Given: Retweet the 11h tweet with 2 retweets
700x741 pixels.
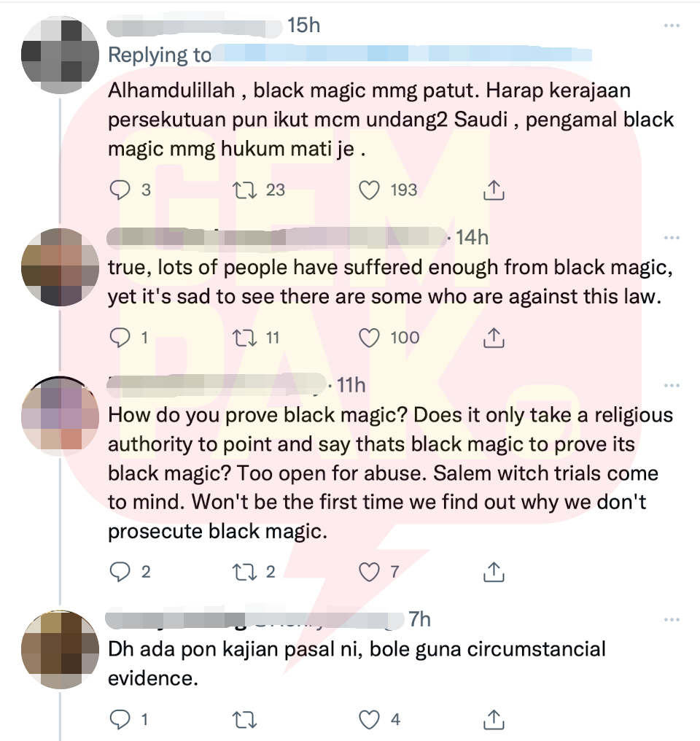Looking at the screenshot, I should pos(245,573).
